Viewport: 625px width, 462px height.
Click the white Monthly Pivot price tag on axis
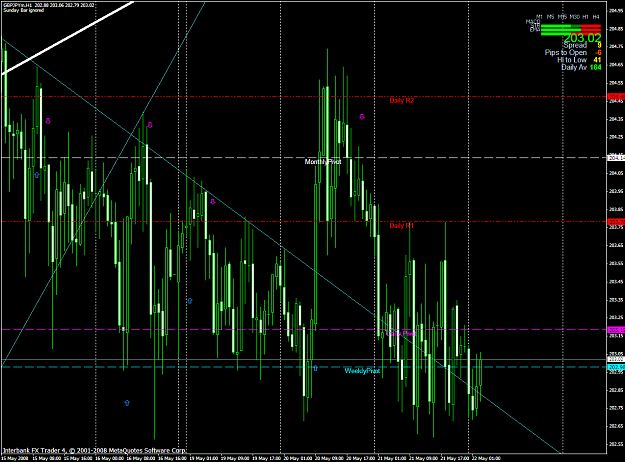[615, 158]
